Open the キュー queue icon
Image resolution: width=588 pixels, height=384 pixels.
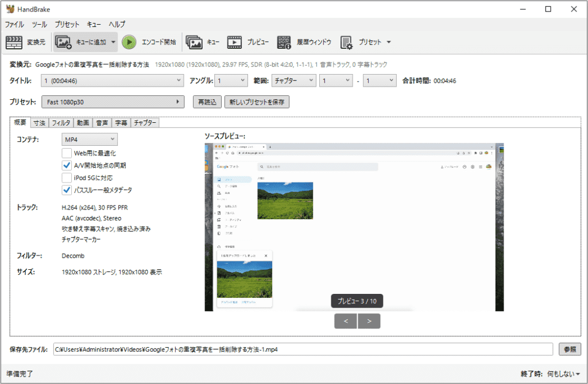(x=194, y=42)
